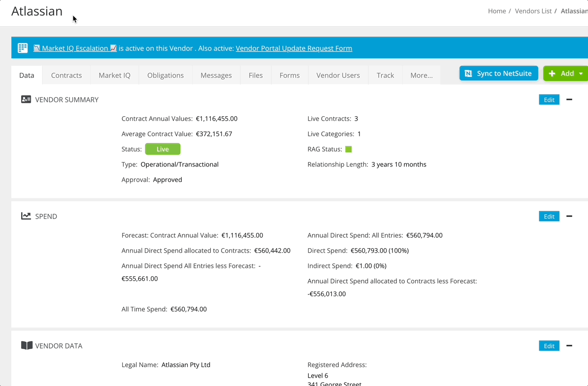Expand the More... tab menu
The width and height of the screenshot is (588, 386).
421,75
